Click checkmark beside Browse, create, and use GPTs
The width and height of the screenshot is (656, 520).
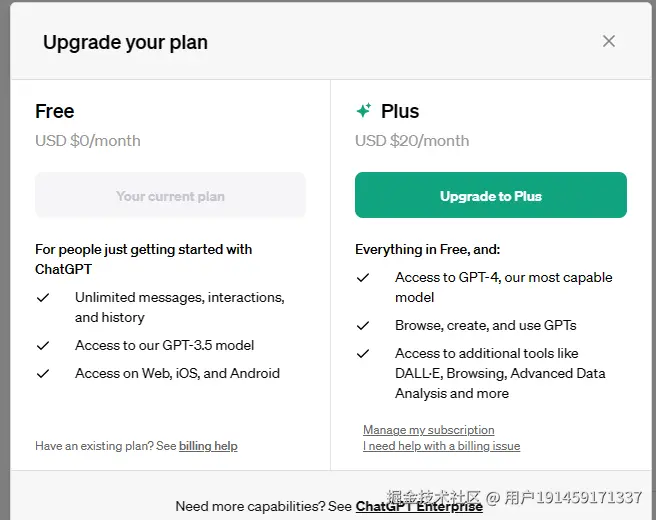pyautogui.click(x=363, y=326)
